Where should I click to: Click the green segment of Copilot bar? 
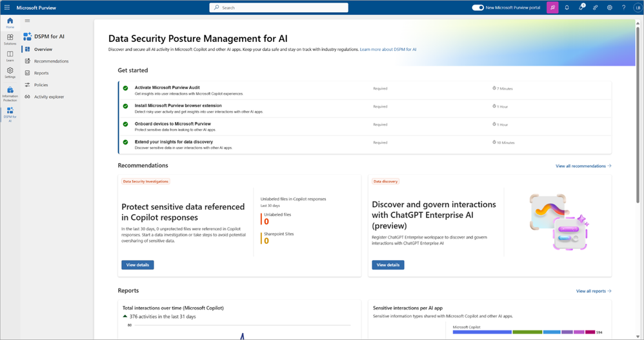click(527, 332)
